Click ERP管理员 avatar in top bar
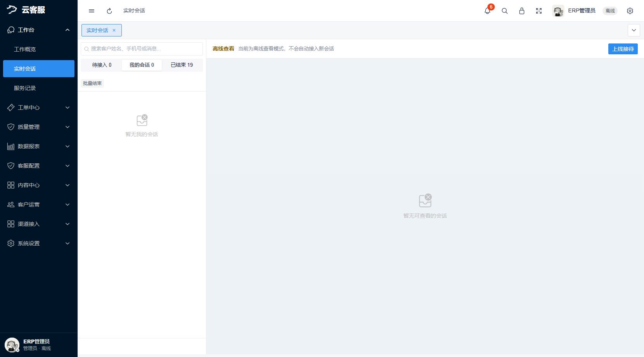This screenshot has height=357, width=644. point(558,11)
